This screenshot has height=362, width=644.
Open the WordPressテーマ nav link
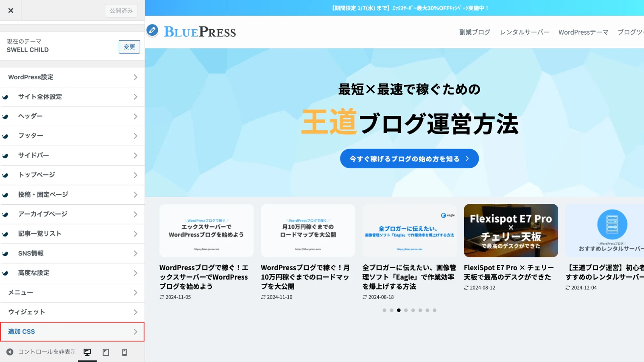click(583, 32)
